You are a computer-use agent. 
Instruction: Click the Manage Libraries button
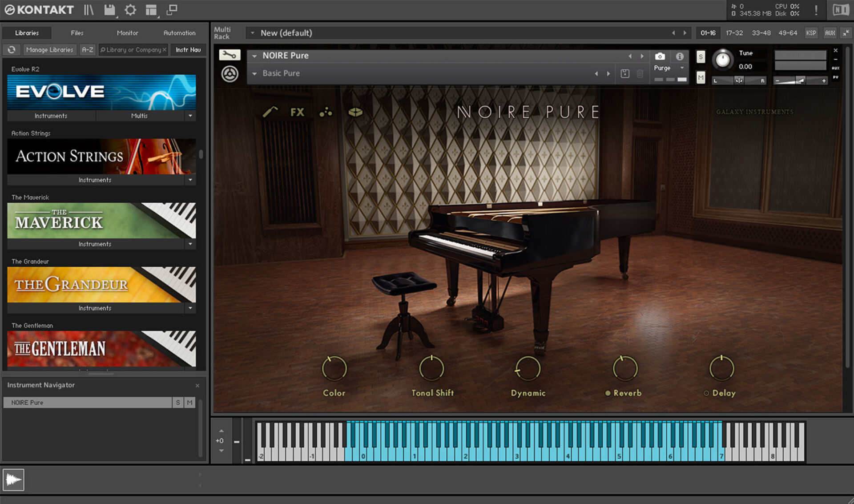click(x=49, y=49)
